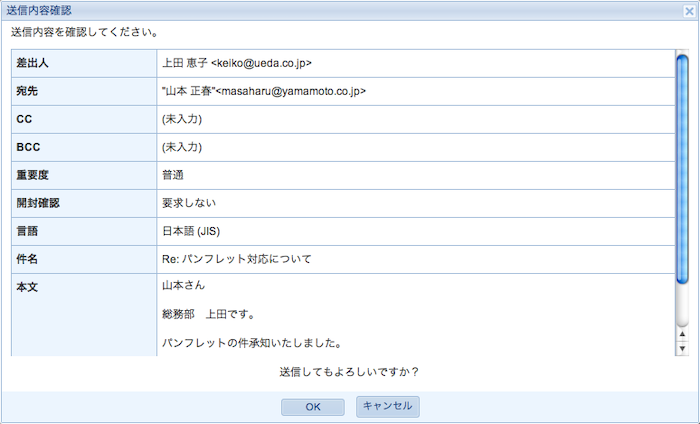Click the body line 山本さん
Viewport: 700px width, 424px height.
[183, 286]
